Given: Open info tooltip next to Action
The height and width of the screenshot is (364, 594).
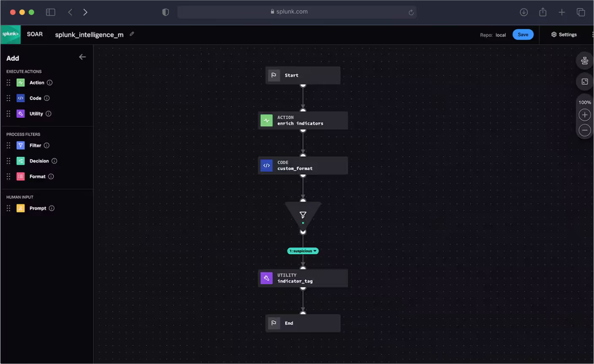Looking at the screenshot, I should pos(50,82).
